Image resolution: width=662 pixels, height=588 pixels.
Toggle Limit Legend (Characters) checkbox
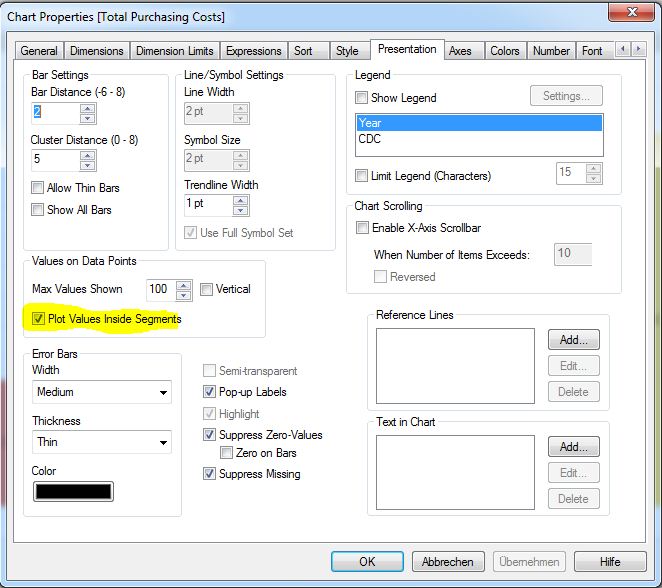click(361, 175)
